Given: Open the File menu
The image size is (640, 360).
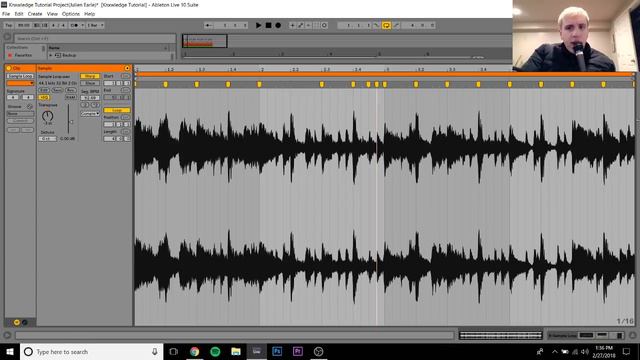Looking at the screenshot, I should point(6,14).
